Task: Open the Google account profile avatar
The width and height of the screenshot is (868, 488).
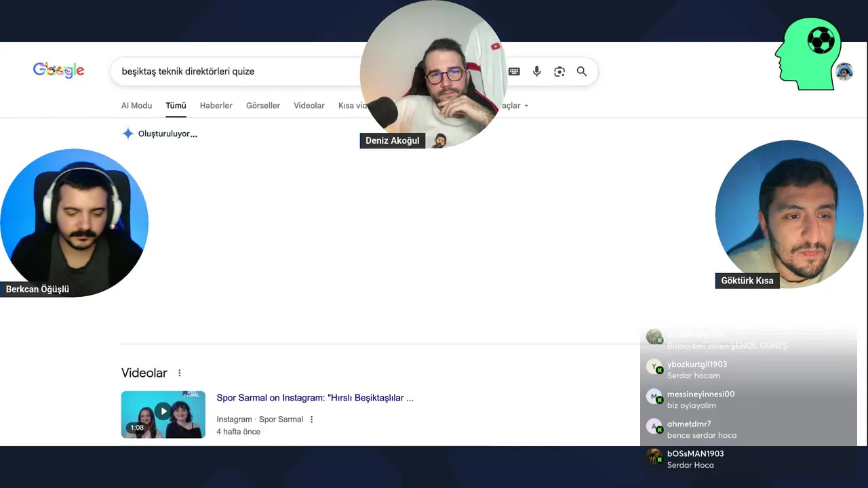Action: pyautogui.click(x=844, y=71)
